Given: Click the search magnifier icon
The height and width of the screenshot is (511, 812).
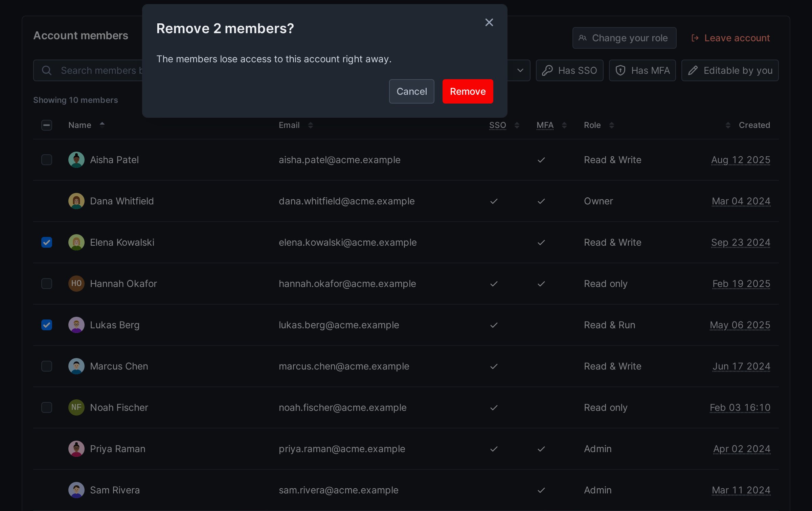Looking at the screenshot, I should pyautogui.click(x=47, y=70).
